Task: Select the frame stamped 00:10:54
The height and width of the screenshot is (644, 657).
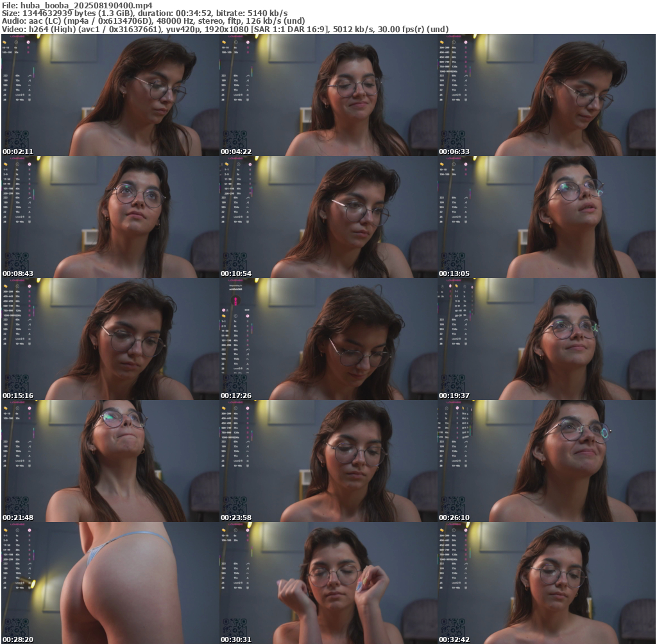Action: pyautogui.click(x=328, y=217)
